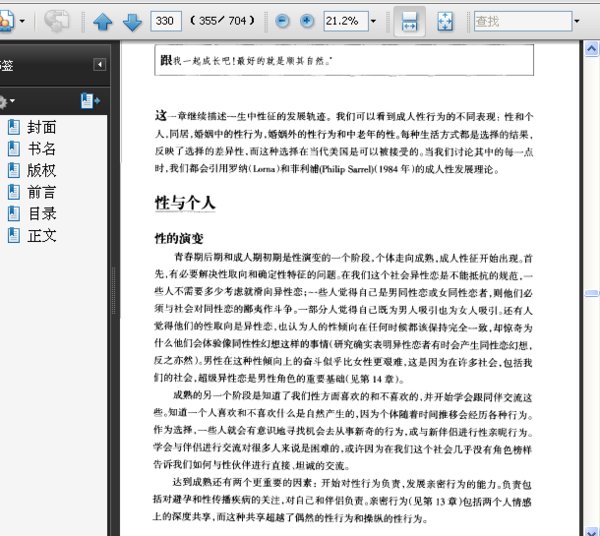Viewport: 600px width, 536px height.
Task: Toggle fit-width scrolling mode icon
Action: (409, 21)
